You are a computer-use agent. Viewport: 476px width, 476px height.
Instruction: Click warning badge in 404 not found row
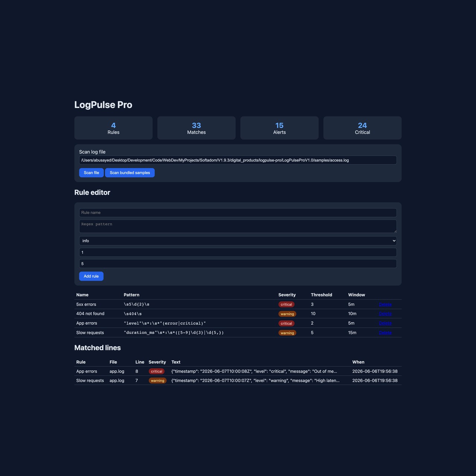(287, 314)
